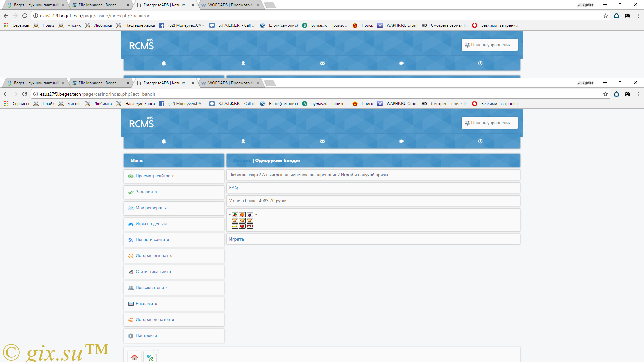Click Играть link to spin slot
This screenshot has height=362, width=644.
tap(236, 239)
